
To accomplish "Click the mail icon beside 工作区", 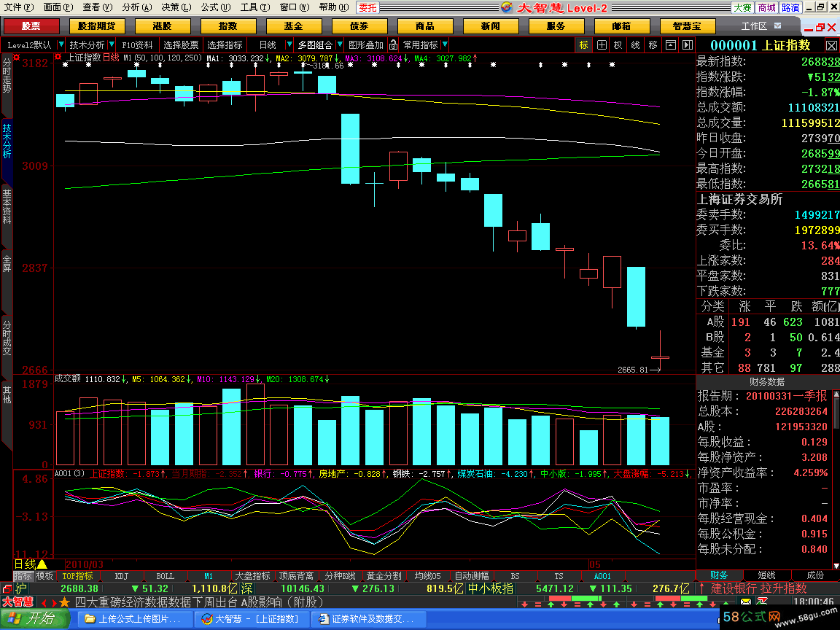I will [x=778, y=26].
